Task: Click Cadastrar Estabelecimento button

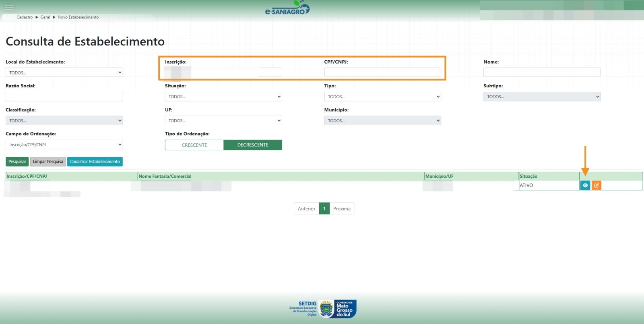Action: coord(95,161)
